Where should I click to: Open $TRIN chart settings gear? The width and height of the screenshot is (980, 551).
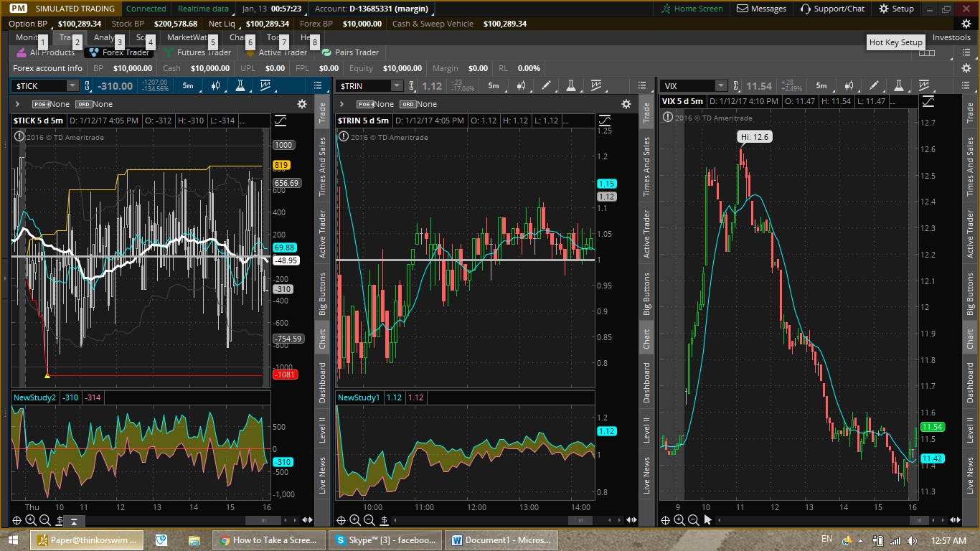(x=626, y=104)
